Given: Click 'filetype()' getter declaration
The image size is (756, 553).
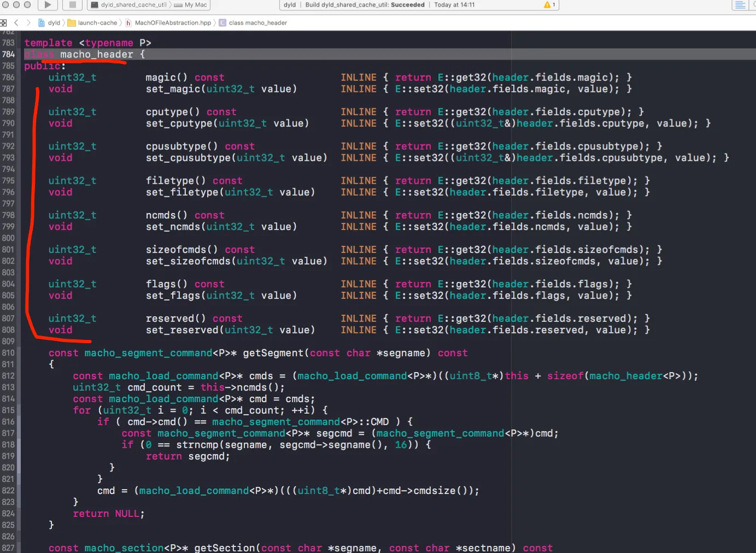Looking at the screenshot, I should coord(176,180).
